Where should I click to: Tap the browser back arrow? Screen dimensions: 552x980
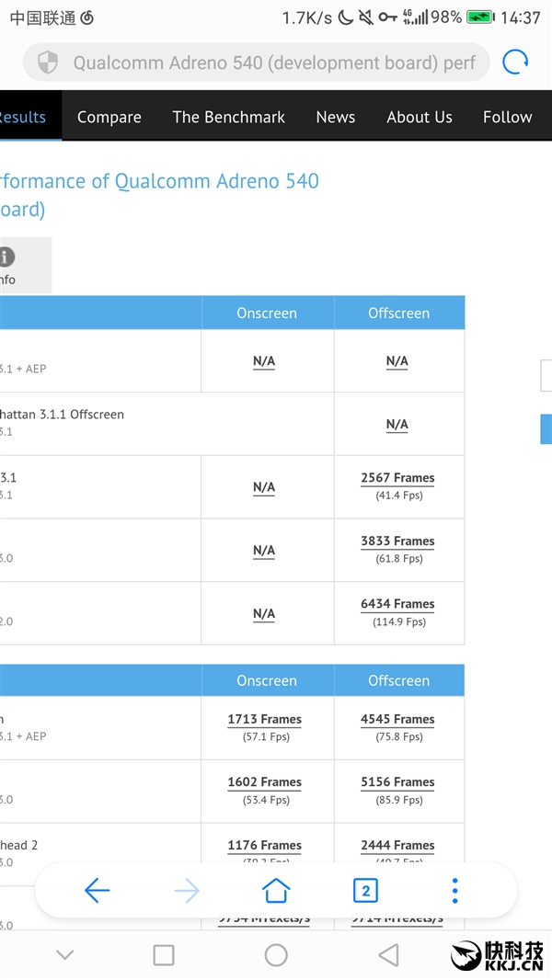point(97,890)
